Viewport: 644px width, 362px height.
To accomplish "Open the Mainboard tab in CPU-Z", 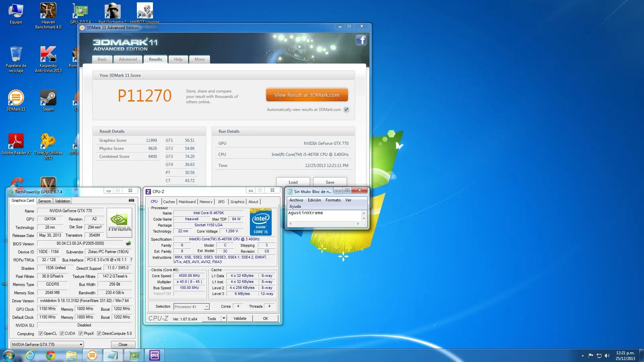I will pyautogui.click(x=187, y=202).
